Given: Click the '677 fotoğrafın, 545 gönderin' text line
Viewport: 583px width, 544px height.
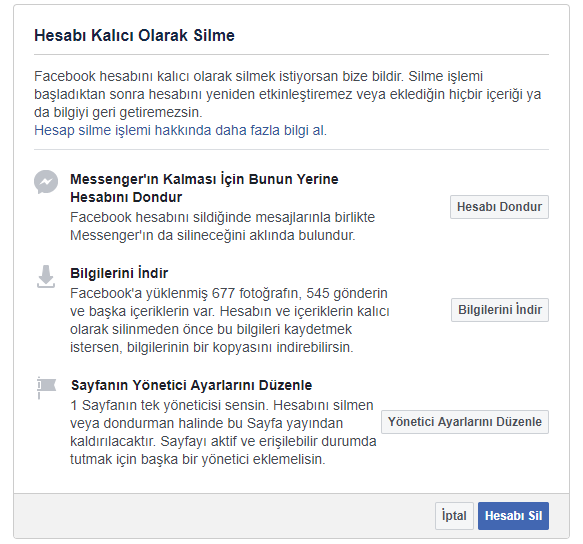Looking at the screenshot, I should click(229, 293).
